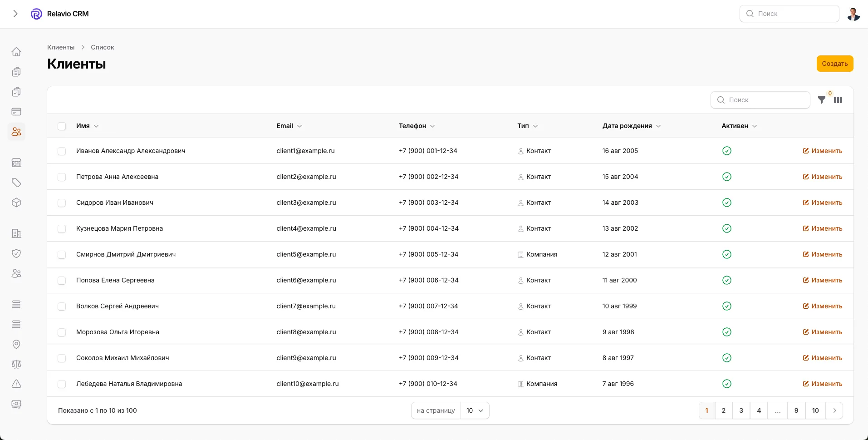The image size is (868, 440).
Task: Check the box for Петрова Анна Алексеевна
Action: point(62,177)
